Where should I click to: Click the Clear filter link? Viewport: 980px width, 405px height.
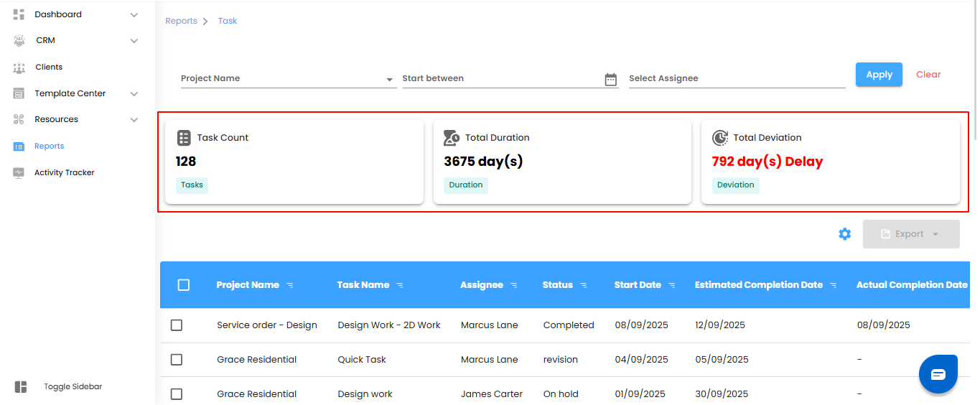pyautogui.click(x=928, y=75)
